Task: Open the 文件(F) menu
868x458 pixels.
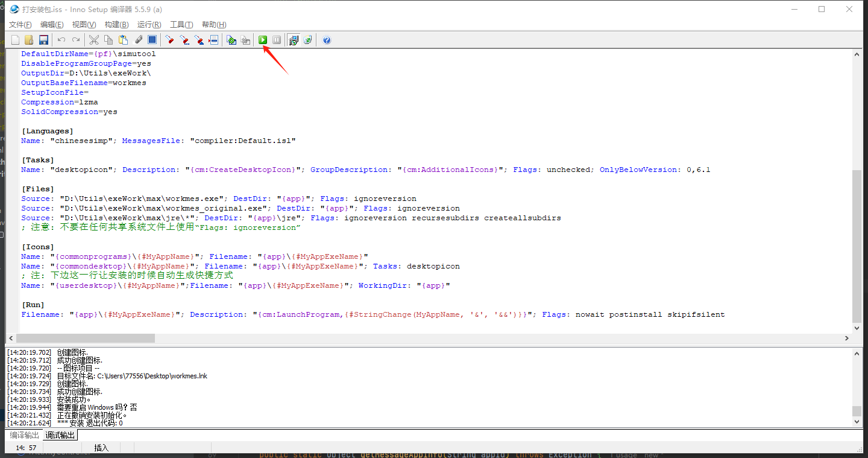Action: coord(20,25)
